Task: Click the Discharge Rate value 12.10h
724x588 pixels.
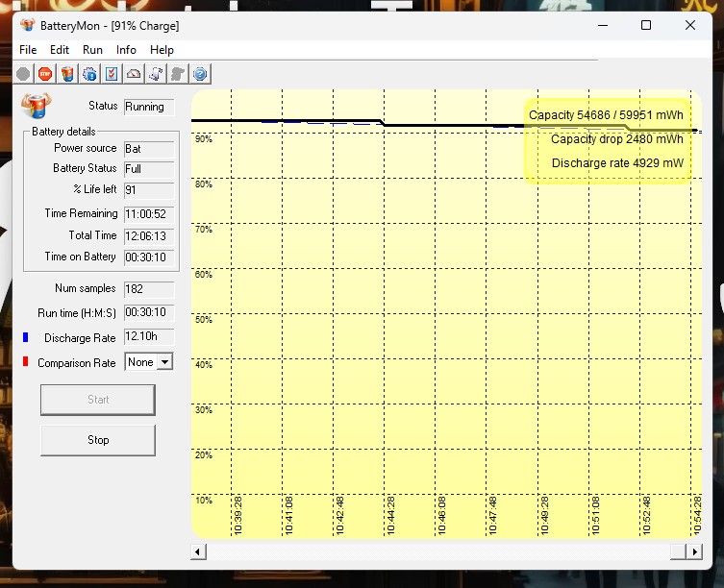Action: coord(149,336)
